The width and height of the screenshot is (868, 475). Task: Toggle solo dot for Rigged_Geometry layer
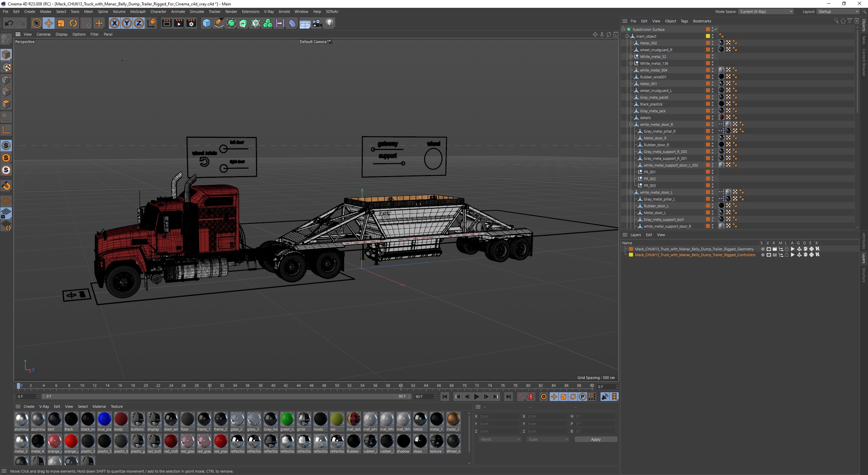coord(763,249)
